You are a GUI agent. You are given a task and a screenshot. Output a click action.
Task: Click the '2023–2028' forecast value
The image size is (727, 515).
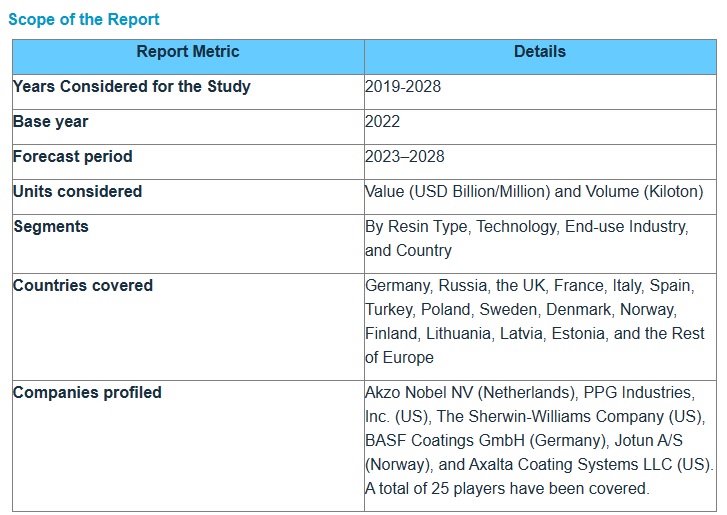pos(405,157)
